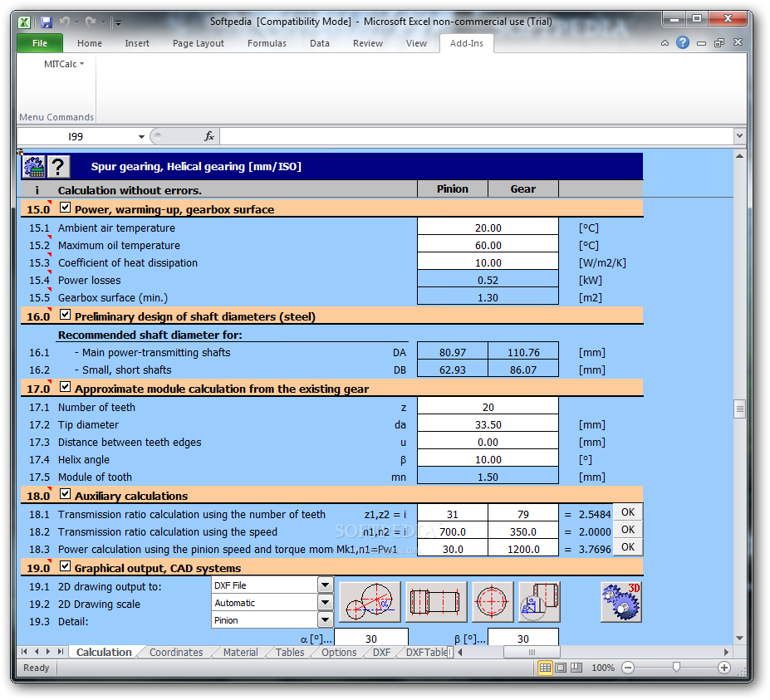Click zoom out minus icon
Screen dimensions: 770x700
628,668
